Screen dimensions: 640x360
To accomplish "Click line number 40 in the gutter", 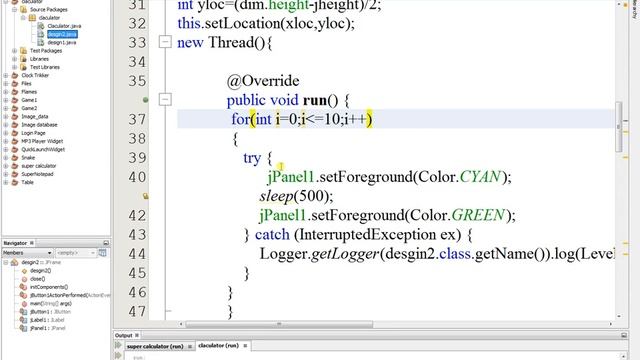I will 137,177.
